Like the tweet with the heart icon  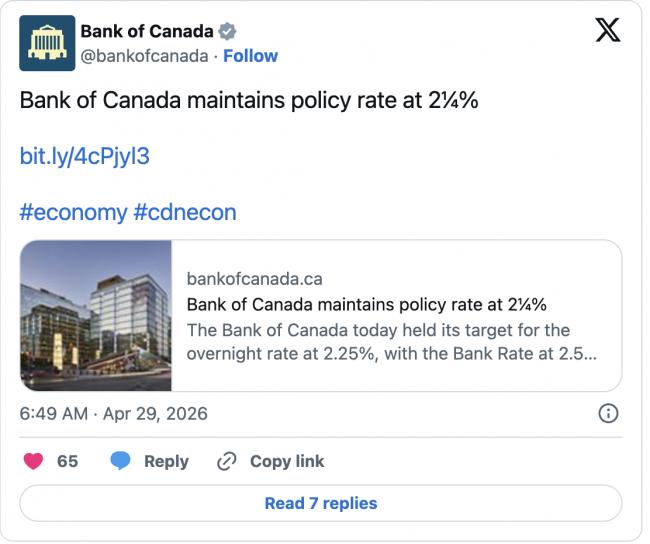34,461
